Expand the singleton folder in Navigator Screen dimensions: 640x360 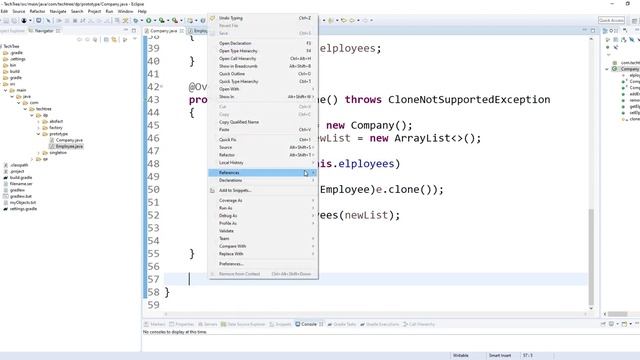click(38, 153)
